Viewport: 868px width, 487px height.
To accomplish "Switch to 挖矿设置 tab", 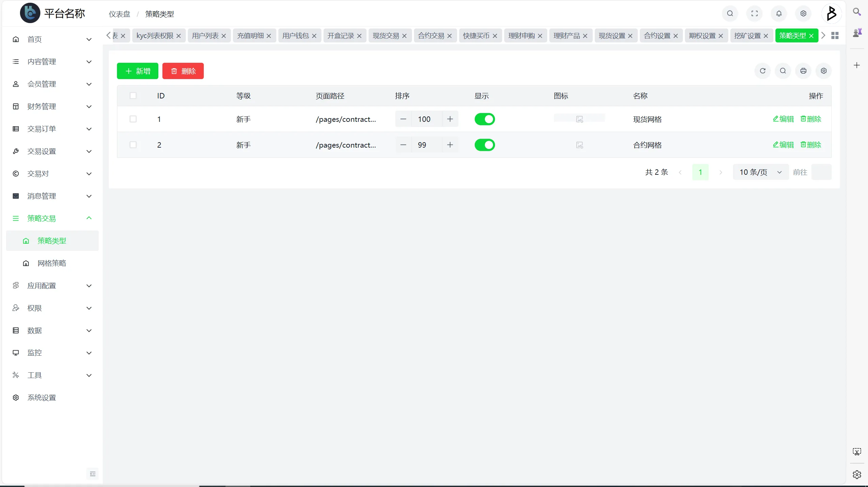I will point(747,36).
